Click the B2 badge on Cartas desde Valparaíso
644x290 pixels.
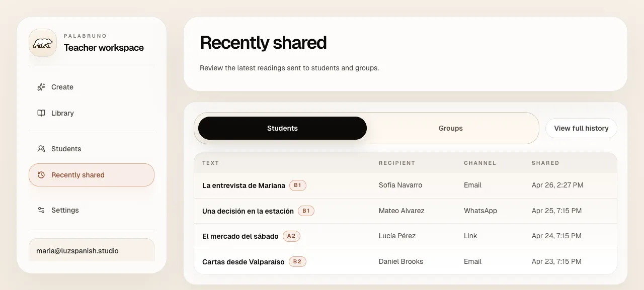(297, 261)
